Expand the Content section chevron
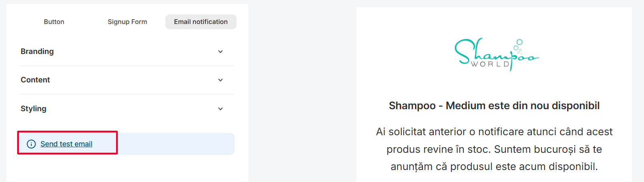The image size is (644, 182). click(x=220, y=80)
